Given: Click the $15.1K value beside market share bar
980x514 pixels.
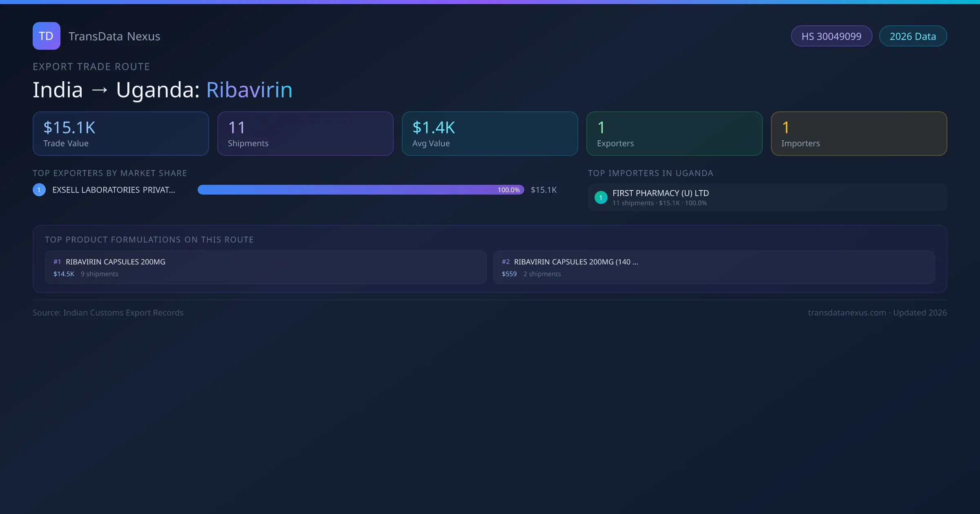Looking at the screenshot, I should coord(543,190).
